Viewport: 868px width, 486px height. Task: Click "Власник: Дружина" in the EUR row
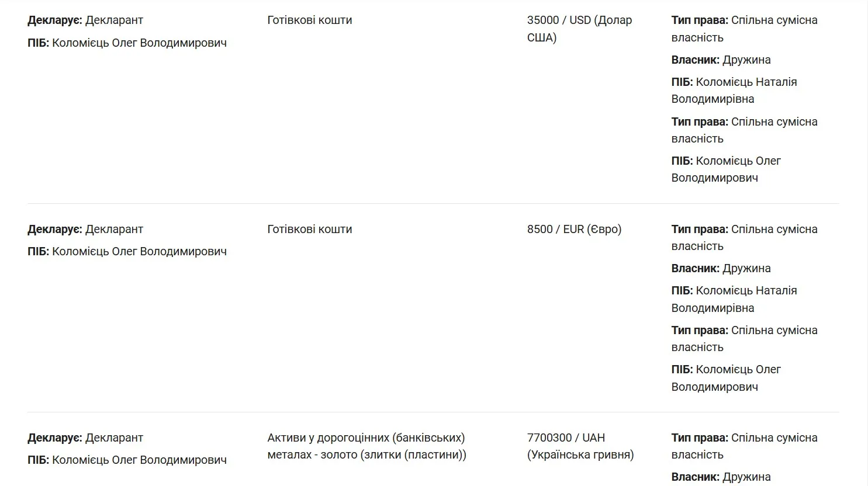(721, 268)
